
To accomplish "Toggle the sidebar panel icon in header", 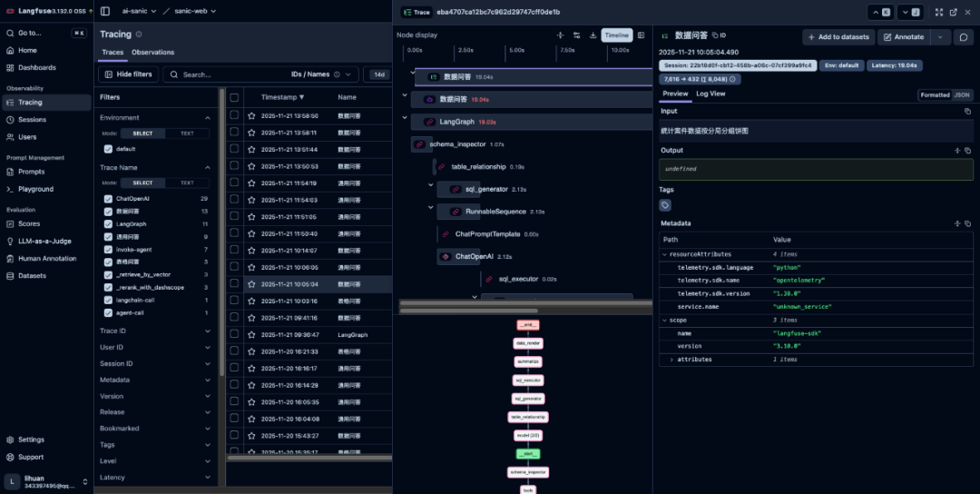I will click(x=105, y=11).
